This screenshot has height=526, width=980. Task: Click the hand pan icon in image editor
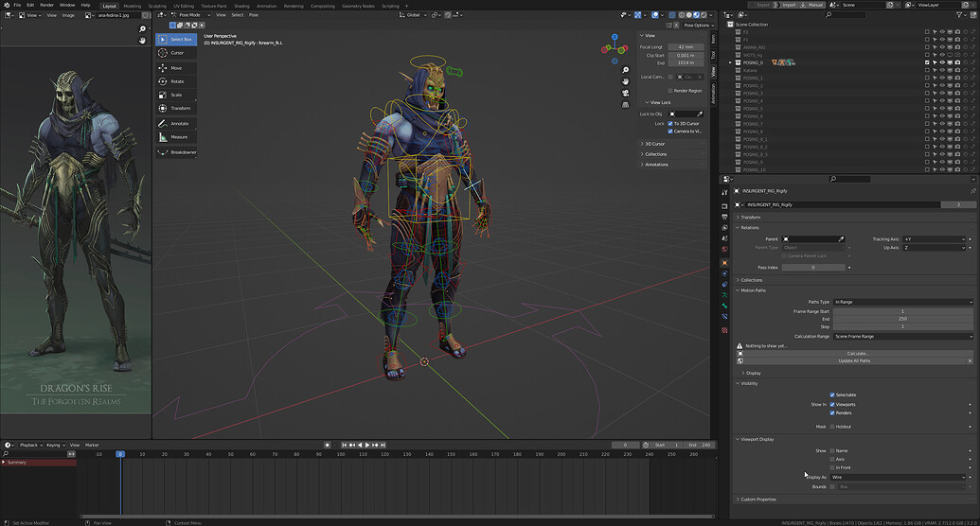pyautogui.click(x=142, y=40)
